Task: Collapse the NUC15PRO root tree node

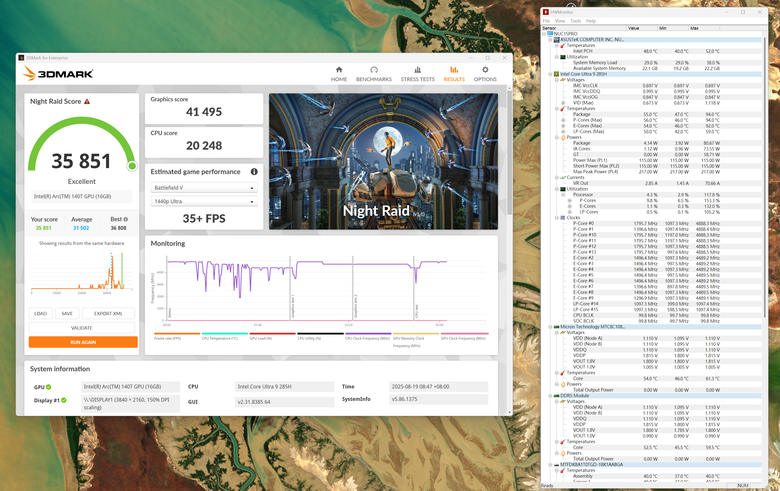Action: 545,34
